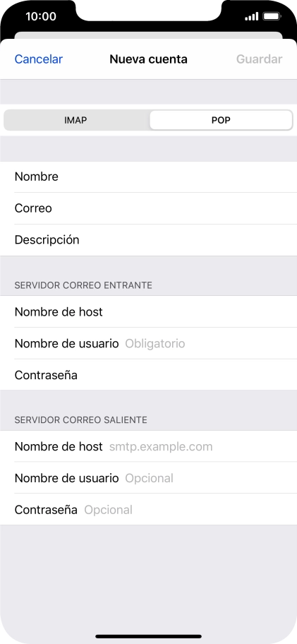Focus outgoing Nombre de usuario Opcional field

click(x=148, y=478)
